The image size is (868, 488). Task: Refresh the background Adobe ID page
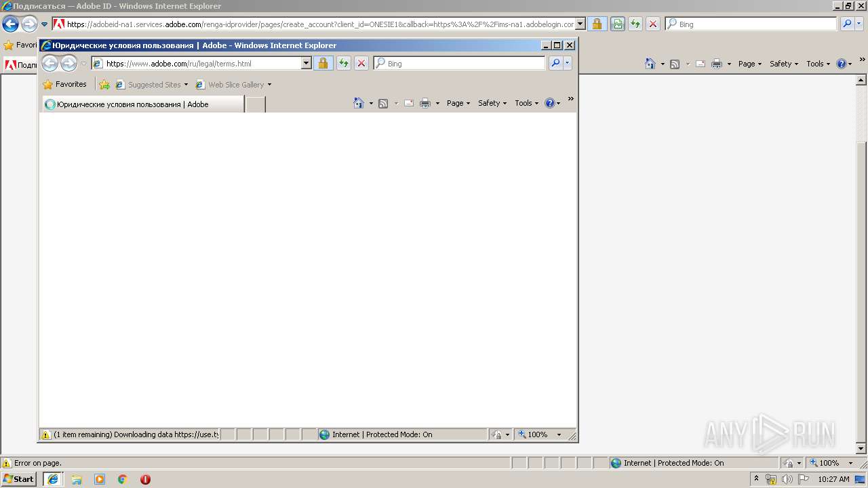(x=635, y=24)
